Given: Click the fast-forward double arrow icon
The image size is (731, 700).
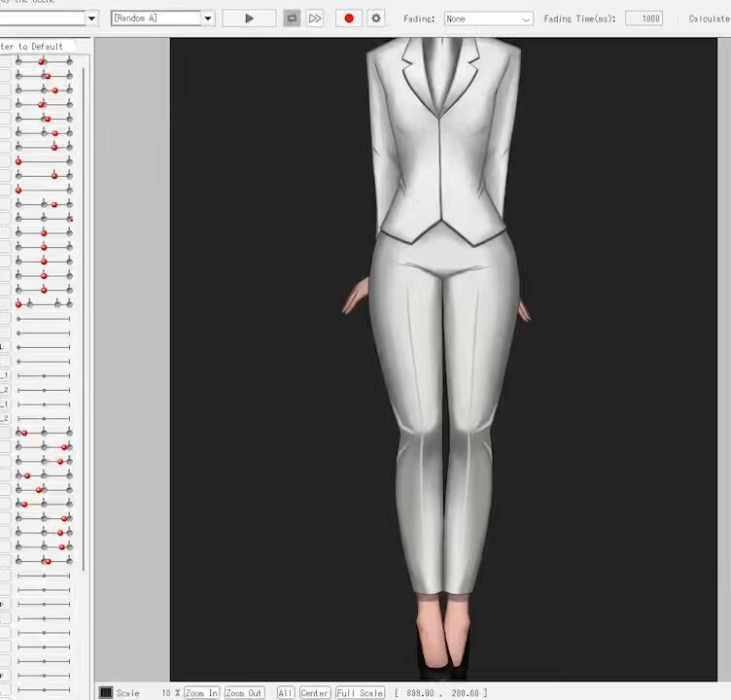Looking at the screenshot, I should (x=315, y=18).
